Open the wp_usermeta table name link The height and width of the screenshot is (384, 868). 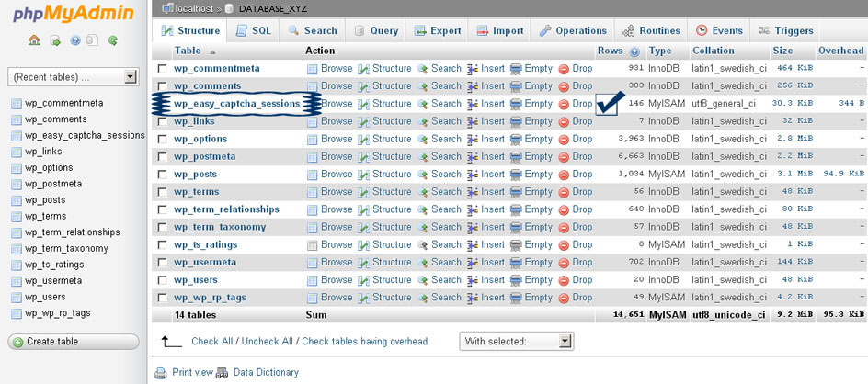click(205, 262)
